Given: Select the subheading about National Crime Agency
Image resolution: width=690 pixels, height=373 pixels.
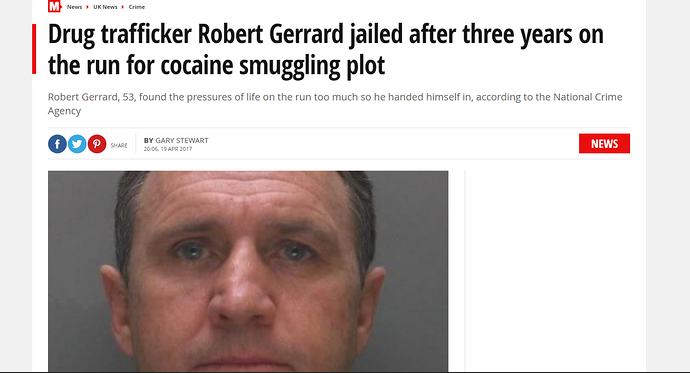Looking at the screenshot, I should [x=335, y=104].
